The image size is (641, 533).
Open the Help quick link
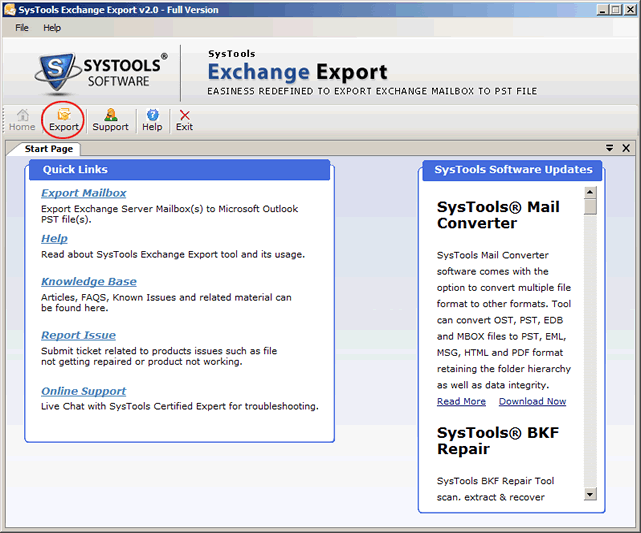tap(54, 238)
